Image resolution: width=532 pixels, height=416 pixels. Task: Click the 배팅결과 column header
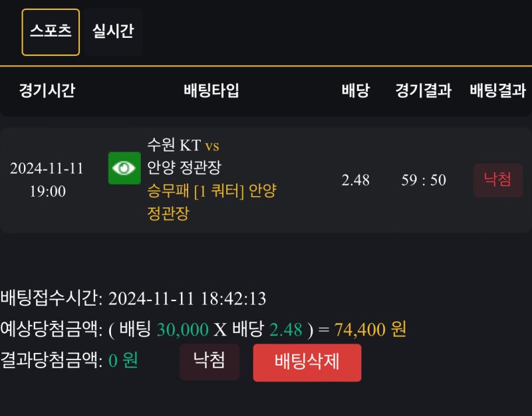point(497,91)
